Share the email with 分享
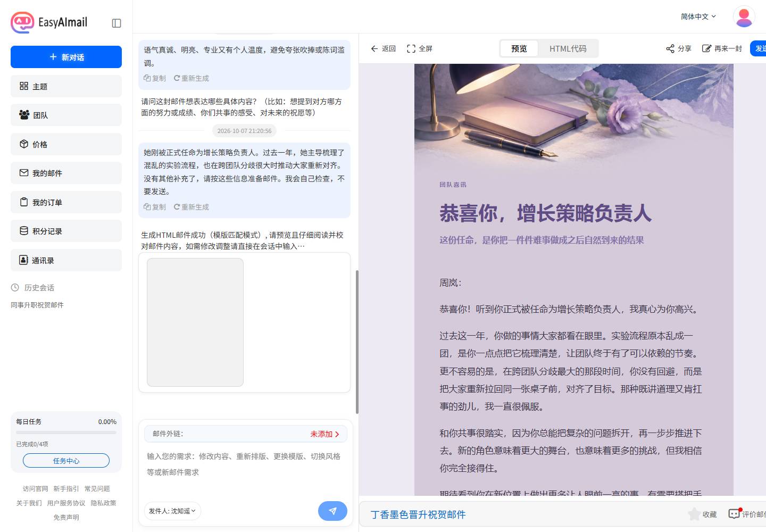Screen dimensions: 766x532 click(x=678, y=48)
